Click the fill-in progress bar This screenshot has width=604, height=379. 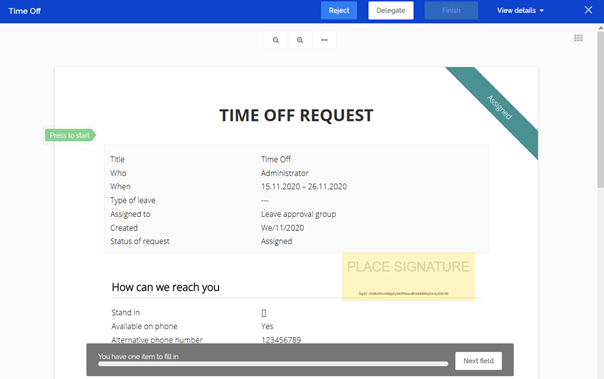273,364
